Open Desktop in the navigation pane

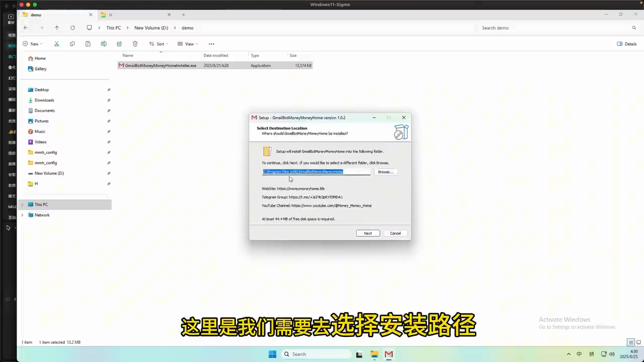[42, 89]
